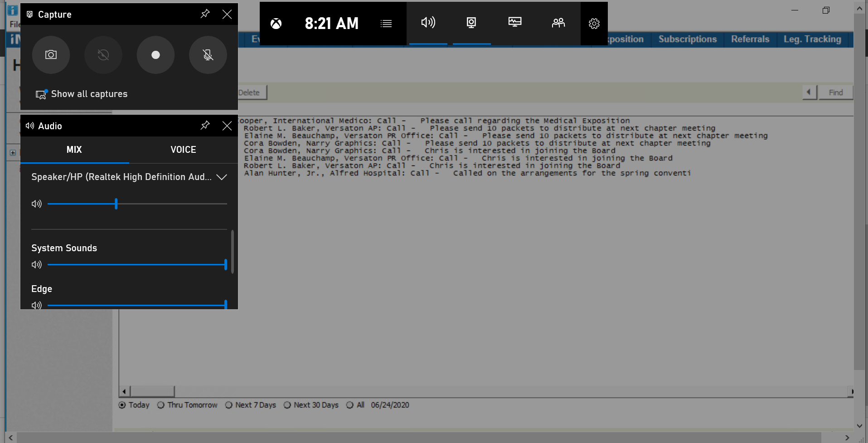This screenshot has width=868, height=443.
Task: Open Game Bar settings gear
Action: point(594,24)
